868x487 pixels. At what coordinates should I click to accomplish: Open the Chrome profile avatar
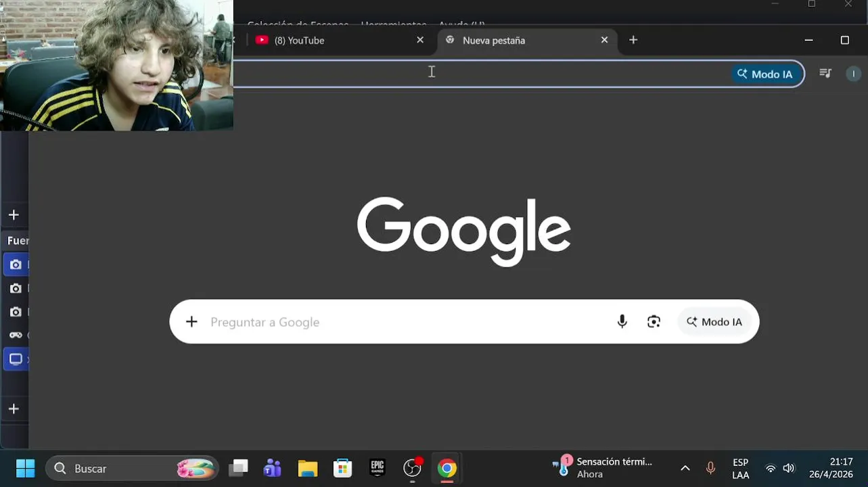[854, 74]
